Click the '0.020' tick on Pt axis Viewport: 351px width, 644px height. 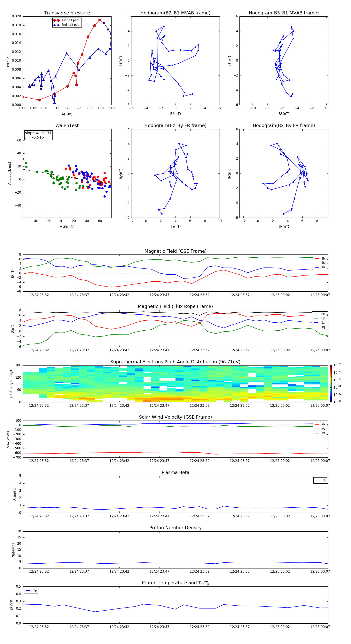coord(17,16)
